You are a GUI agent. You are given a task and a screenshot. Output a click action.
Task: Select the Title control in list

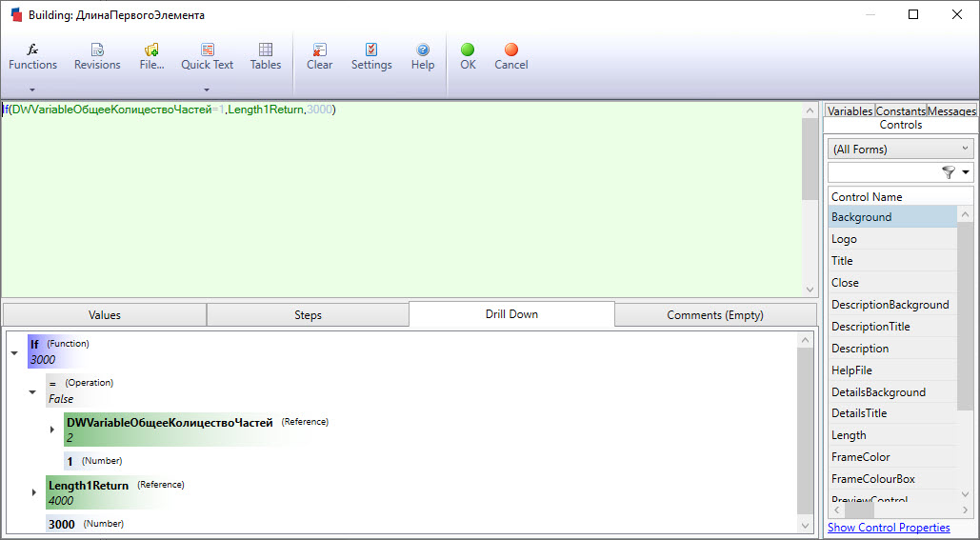[x=892, y=261]
